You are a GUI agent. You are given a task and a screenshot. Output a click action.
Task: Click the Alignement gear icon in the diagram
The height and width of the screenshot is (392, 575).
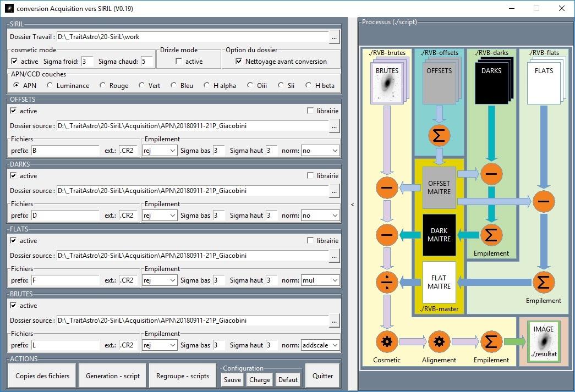click(439, 341)
